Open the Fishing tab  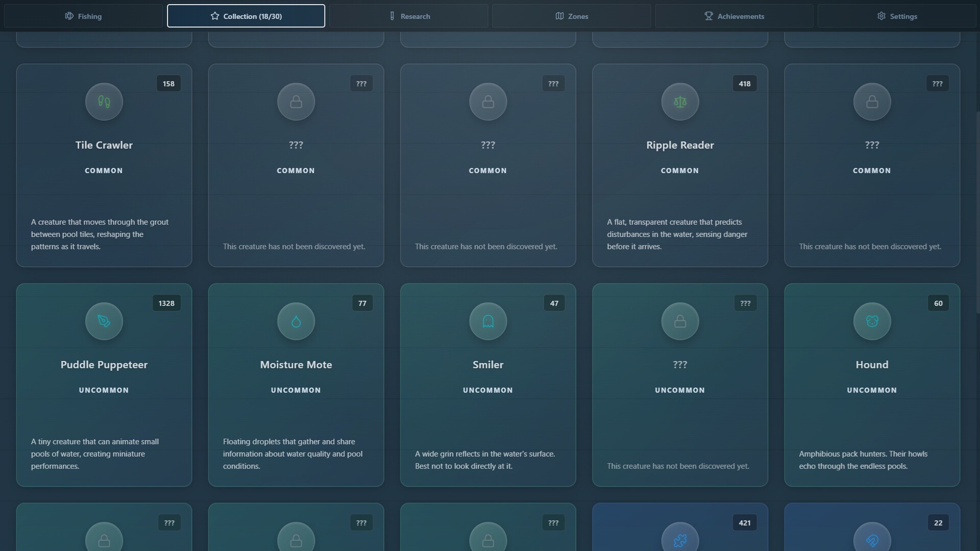83,16
